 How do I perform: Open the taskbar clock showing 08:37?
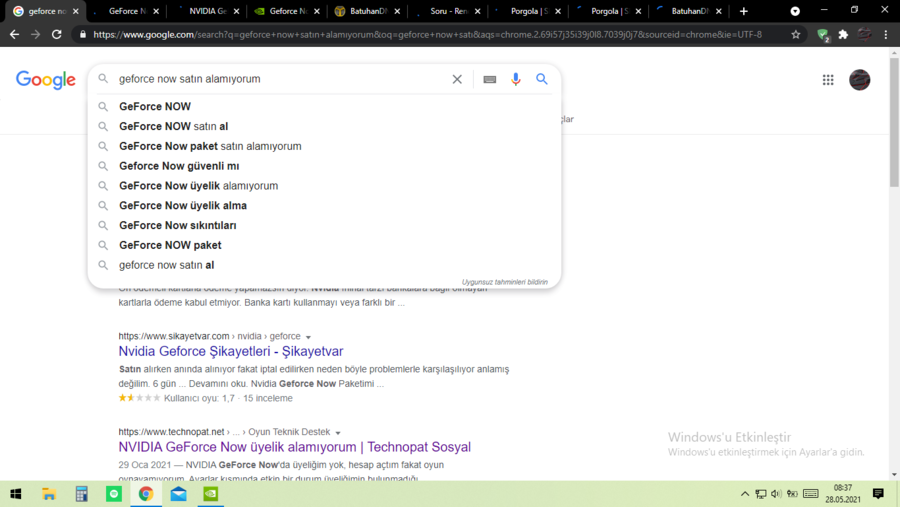pos(843,494)
